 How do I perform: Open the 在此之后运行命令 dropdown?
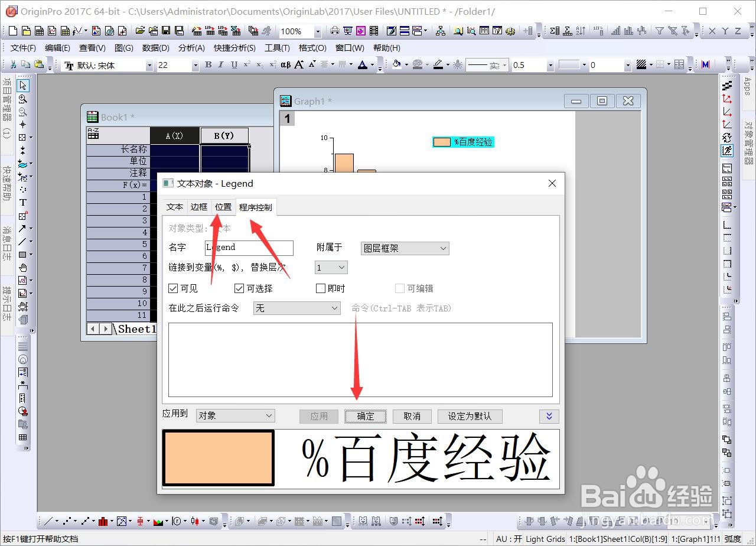296,308
